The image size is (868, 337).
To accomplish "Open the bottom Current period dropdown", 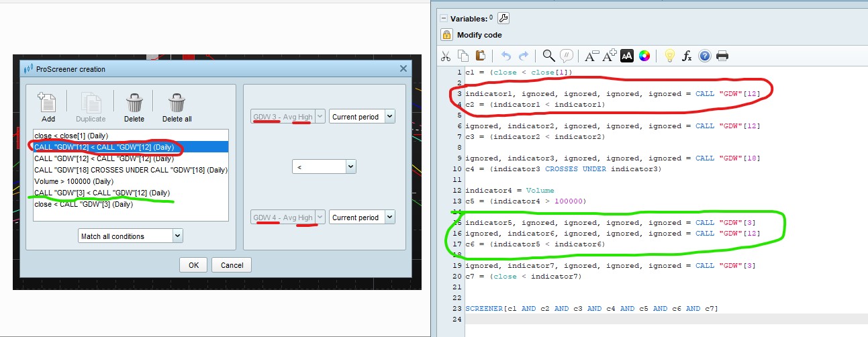I will click(363, 217).
